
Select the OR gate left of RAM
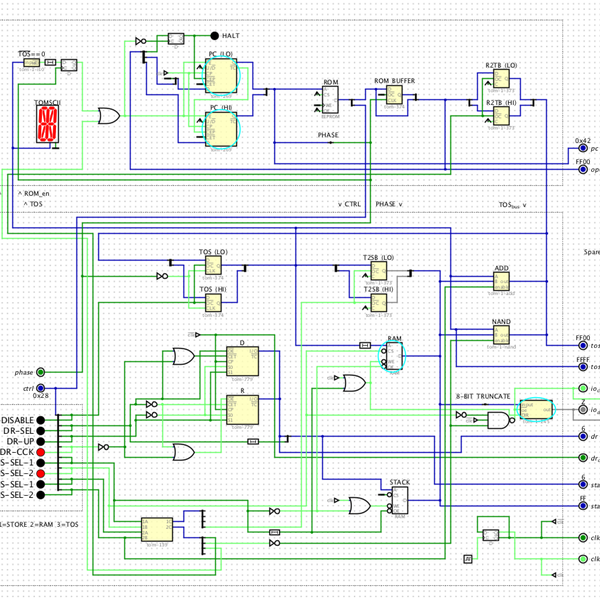click(x=355, y=383)
